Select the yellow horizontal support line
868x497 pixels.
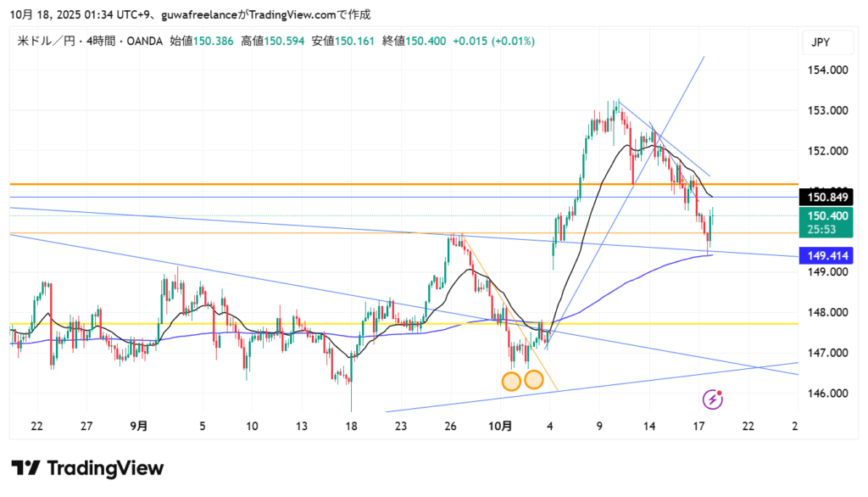coord(254,324)
